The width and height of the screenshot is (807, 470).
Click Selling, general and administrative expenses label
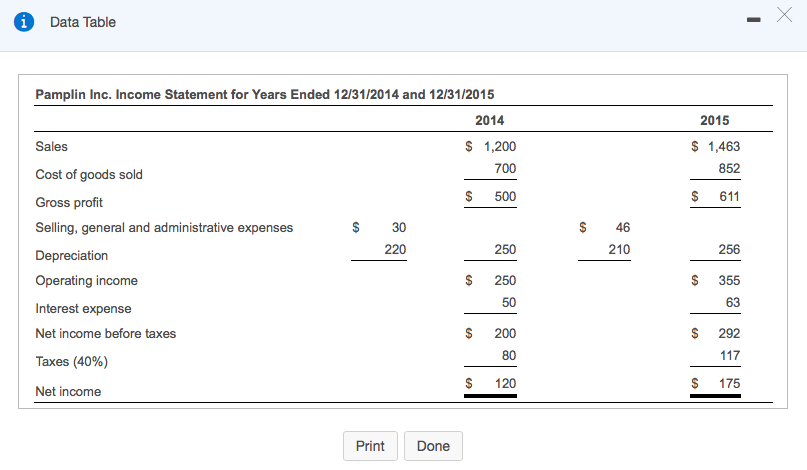click(164, 228)
